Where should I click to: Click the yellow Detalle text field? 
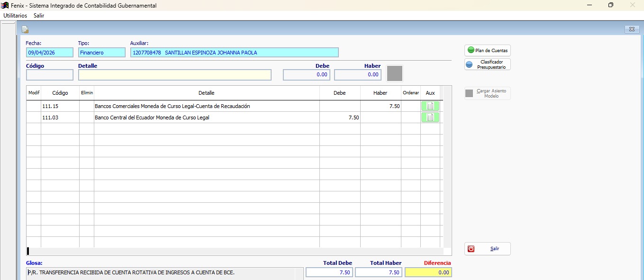pos(175,75)
